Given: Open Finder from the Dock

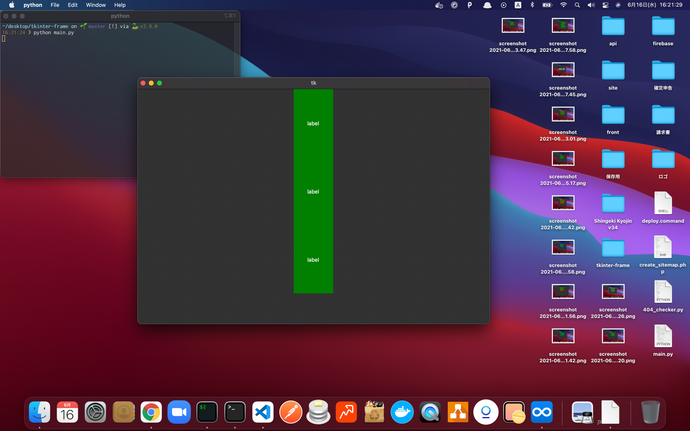Looking at the screenshot, I should 40,413.
